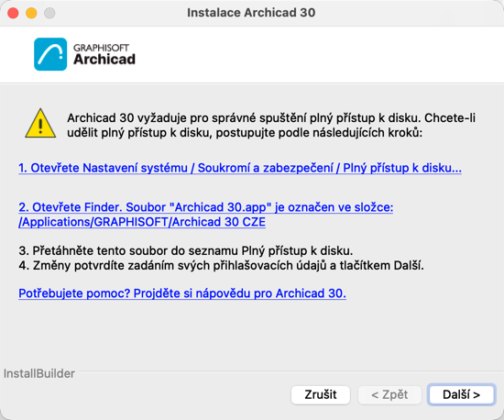Click the GRAPHISOFT Archicad wordmark
This screenshot has width=504, height=420.
(x=104, y=54)
